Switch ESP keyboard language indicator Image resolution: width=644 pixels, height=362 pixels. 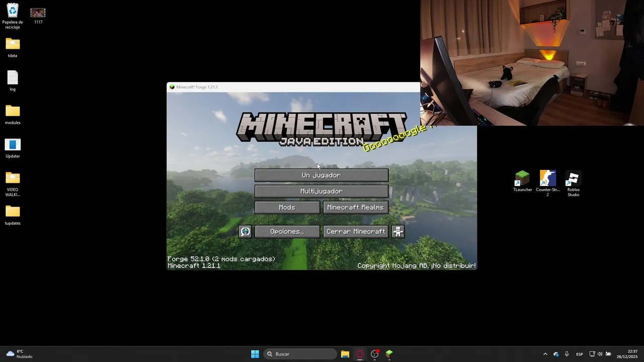[580, 354]
